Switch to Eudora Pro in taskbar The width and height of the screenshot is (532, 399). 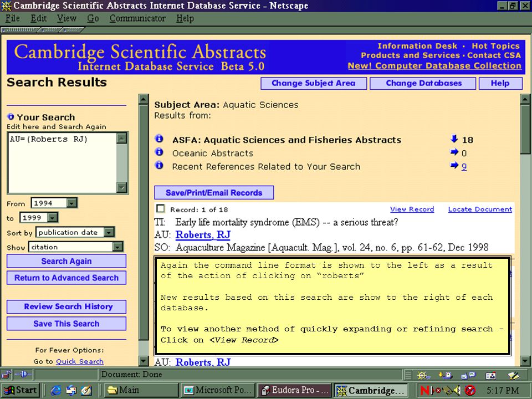tap(295, 390)
